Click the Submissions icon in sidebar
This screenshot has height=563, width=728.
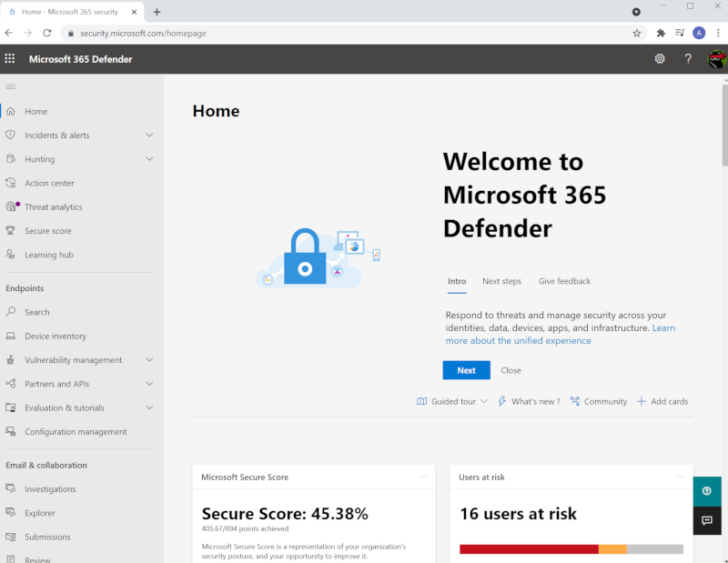[11, 537]
